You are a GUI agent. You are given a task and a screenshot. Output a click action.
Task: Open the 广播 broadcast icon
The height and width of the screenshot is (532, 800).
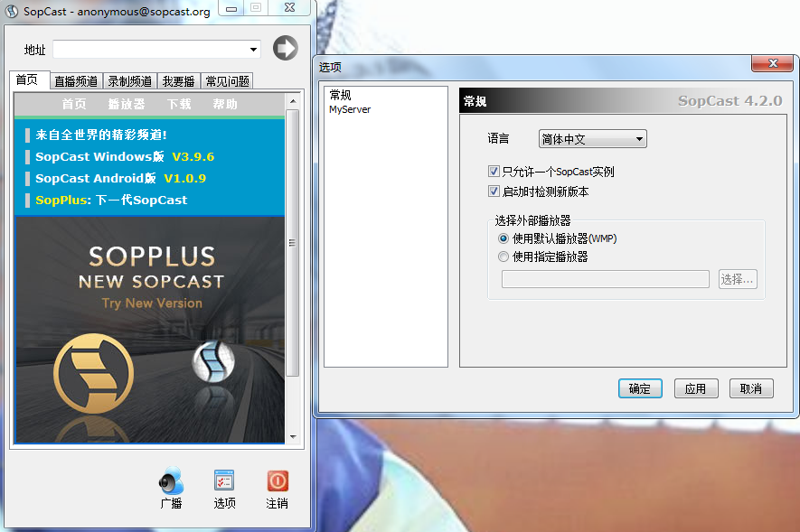click(171, 487)
